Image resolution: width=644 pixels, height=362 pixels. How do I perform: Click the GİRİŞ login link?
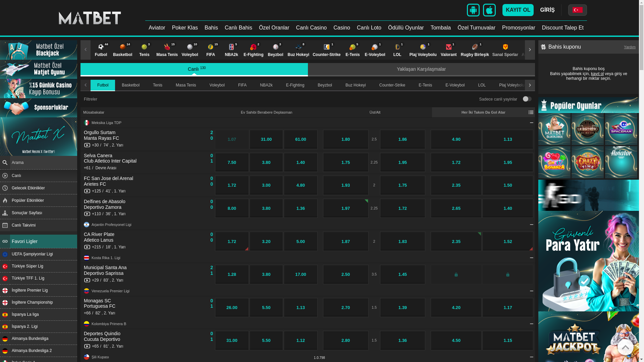click(547, 10)
